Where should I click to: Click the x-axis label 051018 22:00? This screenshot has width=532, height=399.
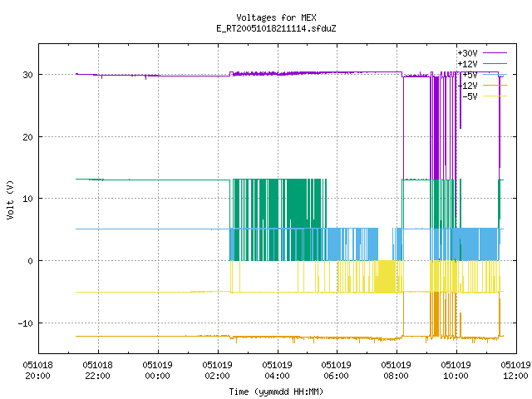tap(98, 371)
